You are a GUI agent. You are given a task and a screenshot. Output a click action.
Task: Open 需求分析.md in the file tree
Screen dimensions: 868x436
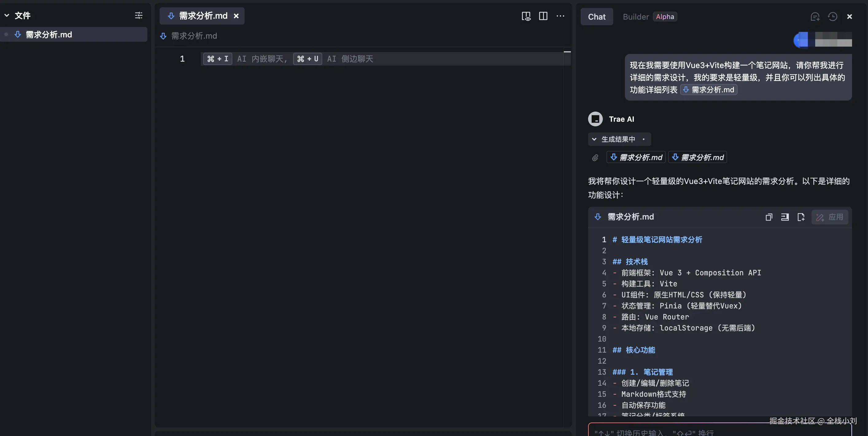pos(49,35)
